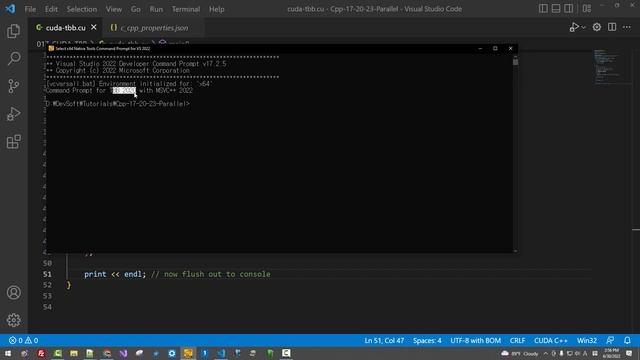Toggle the bottom panel layout icon

(x=556, y=9)
